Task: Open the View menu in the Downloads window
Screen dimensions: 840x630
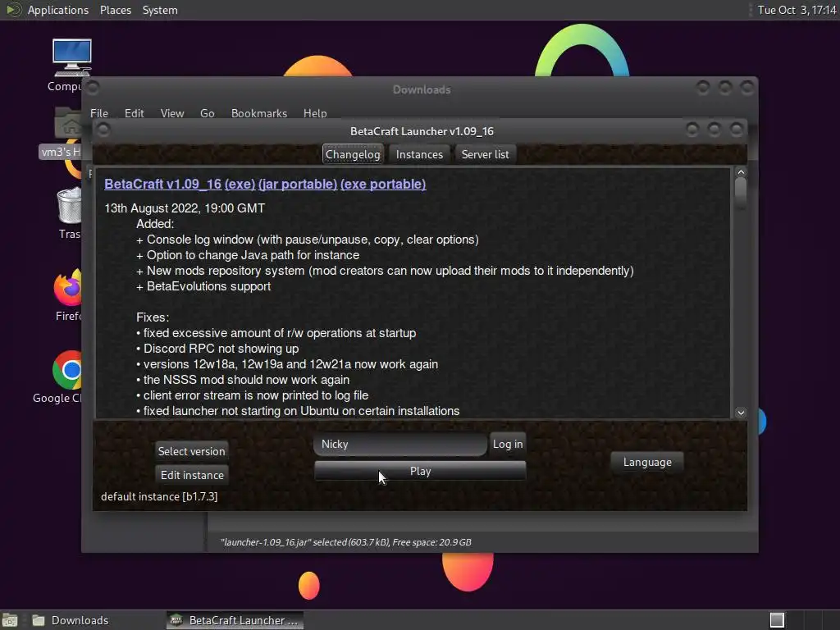Action: pyautogui.click(x=172, y=113)
